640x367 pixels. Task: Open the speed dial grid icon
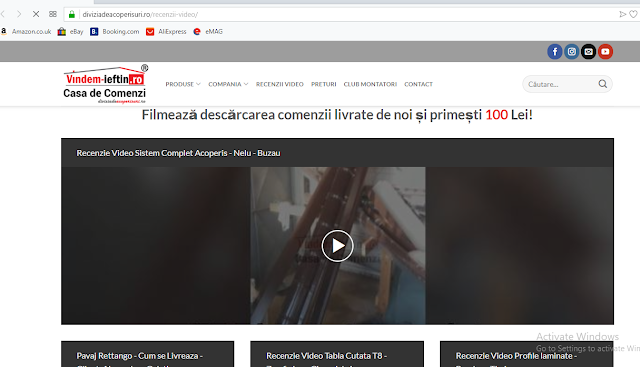click(53, 14)
